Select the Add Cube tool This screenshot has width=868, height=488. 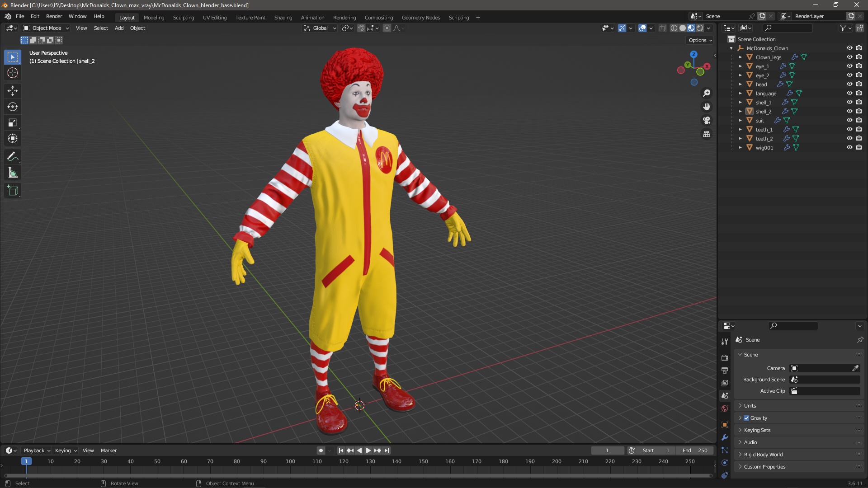[13, 191]
